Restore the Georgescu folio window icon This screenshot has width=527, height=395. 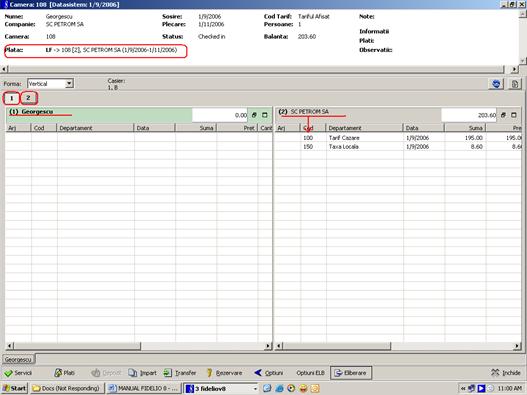coord(254,115)
